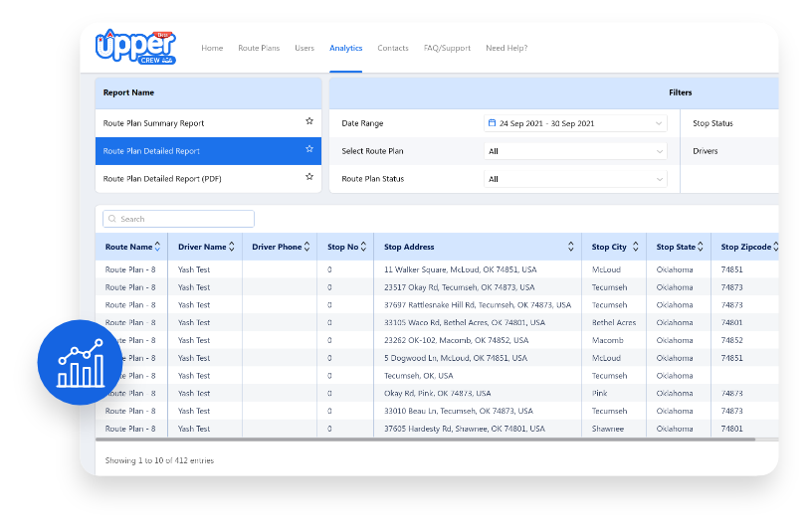Click into the Search field

(x=179, y=219)
